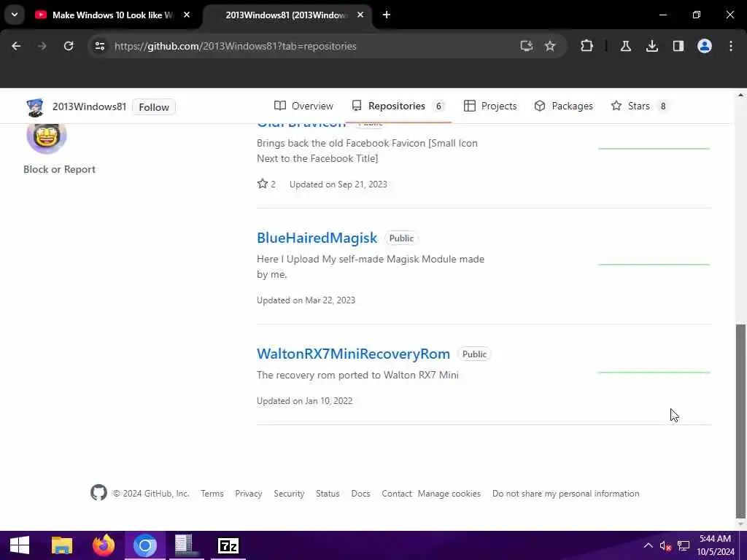
Task: Open the Docs footer link
Action: pyautogui.click(x=360, y=494)
